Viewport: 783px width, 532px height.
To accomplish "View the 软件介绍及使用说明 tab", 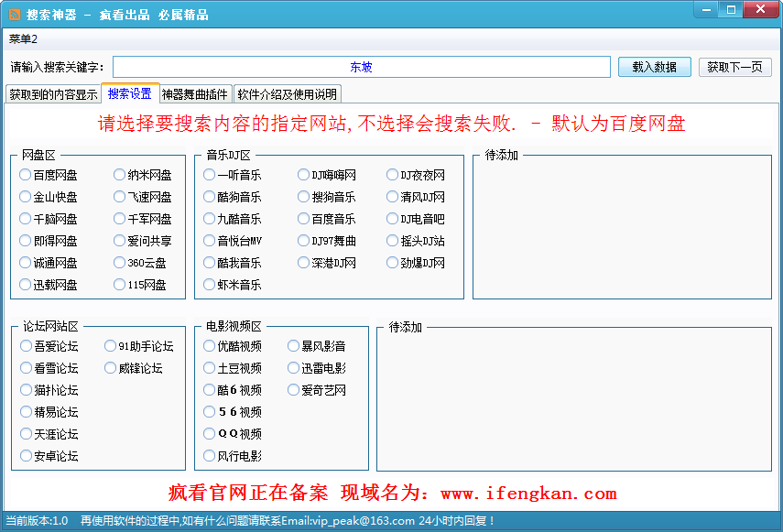I will [289, 93].
